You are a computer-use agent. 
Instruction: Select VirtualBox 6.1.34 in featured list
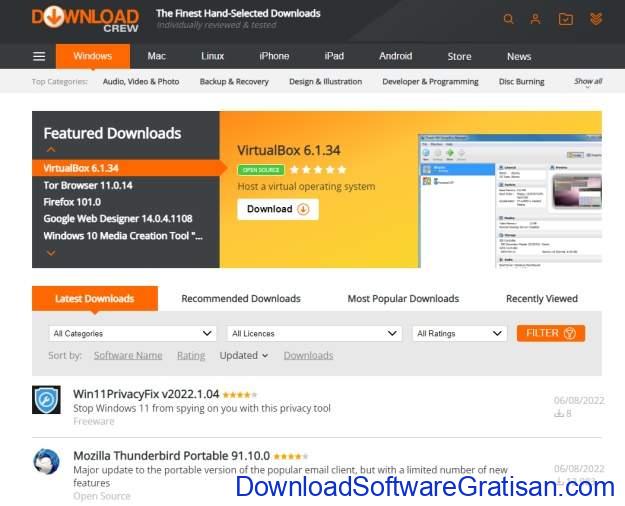(x=126, y=168)
